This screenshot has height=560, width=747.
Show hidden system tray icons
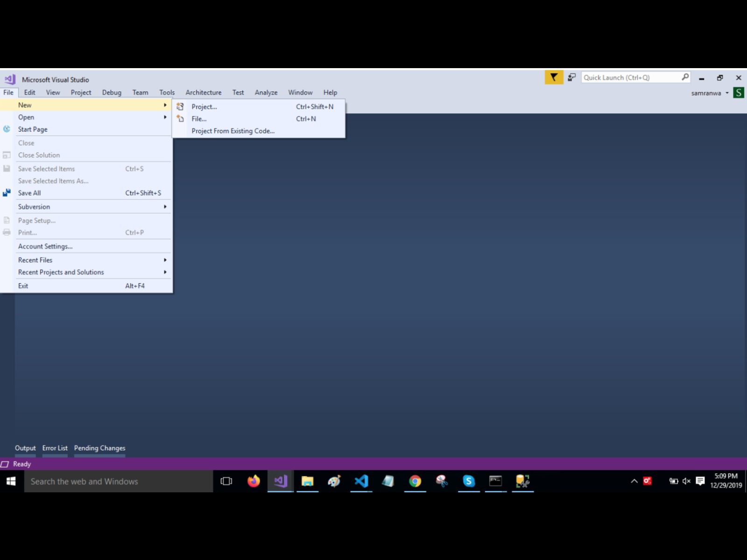click(634, 481)
